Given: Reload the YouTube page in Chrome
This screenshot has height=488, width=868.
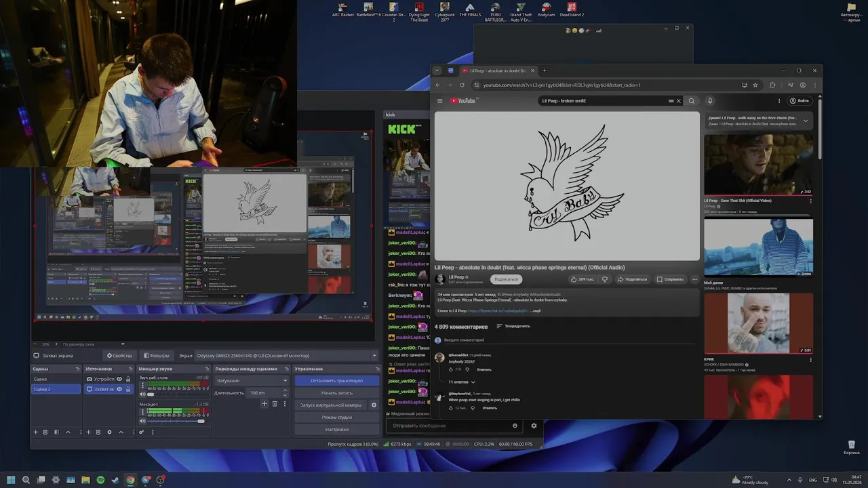Looking at the screenshot, I should (462, 85).
